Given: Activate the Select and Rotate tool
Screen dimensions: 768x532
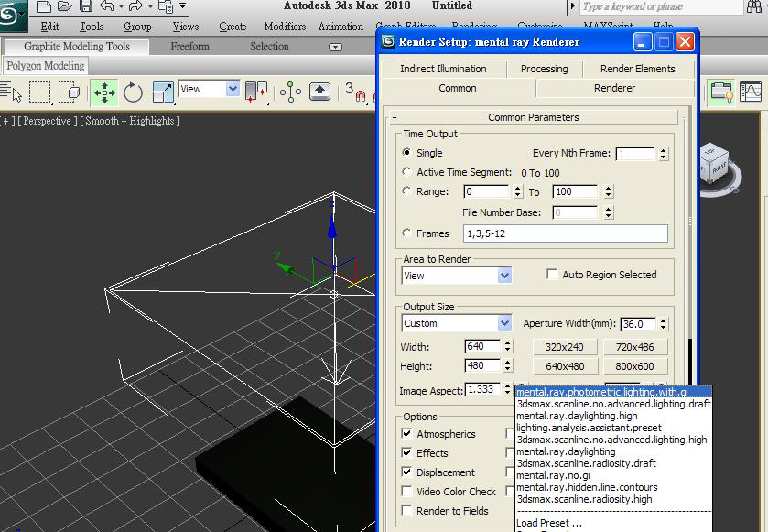Looking at the screenshot, I should click(133, 92).
